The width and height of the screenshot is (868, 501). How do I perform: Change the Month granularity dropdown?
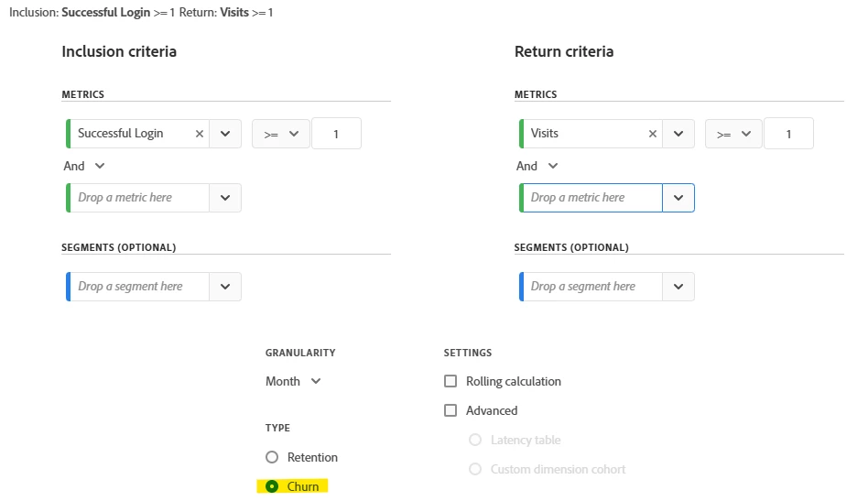click(293, 381)
